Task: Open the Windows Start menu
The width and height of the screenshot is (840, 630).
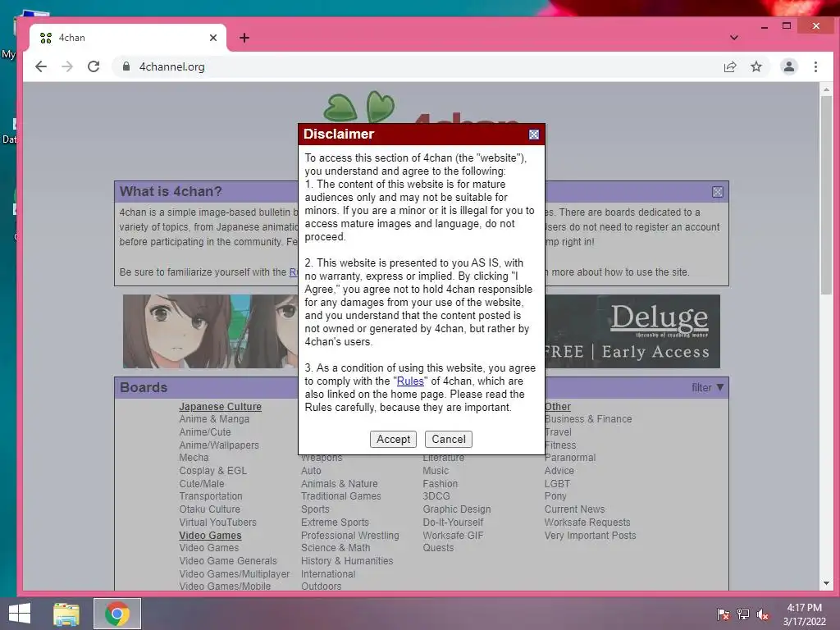Action: (x=20, y=614)
